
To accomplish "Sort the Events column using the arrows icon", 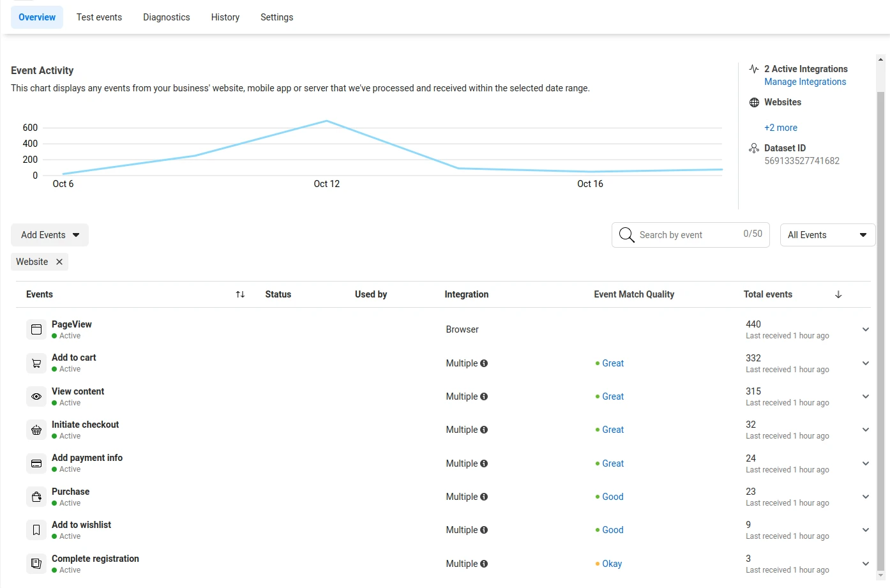I will pyautogui.click(x=240, y=294).
